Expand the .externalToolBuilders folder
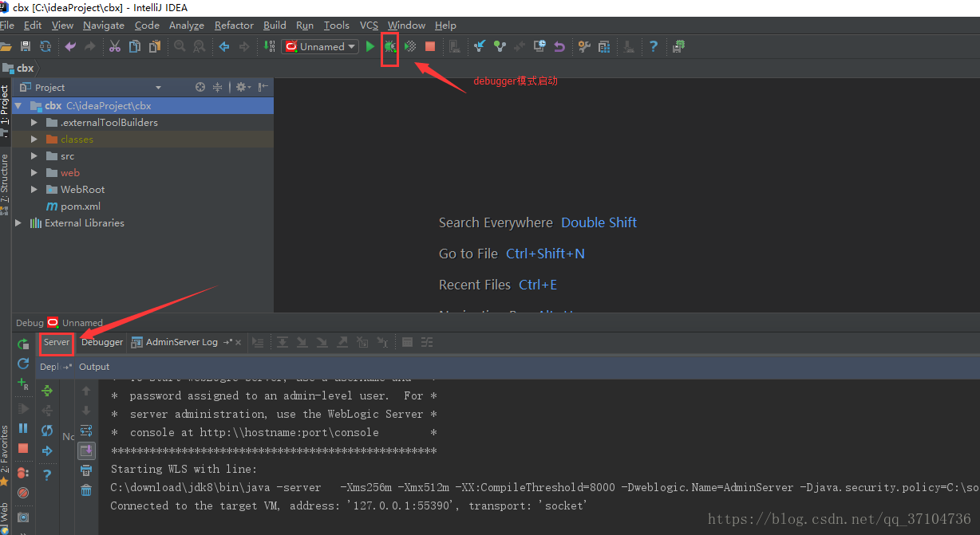Screen dimensions: 980x535 [x=34, y=123]
